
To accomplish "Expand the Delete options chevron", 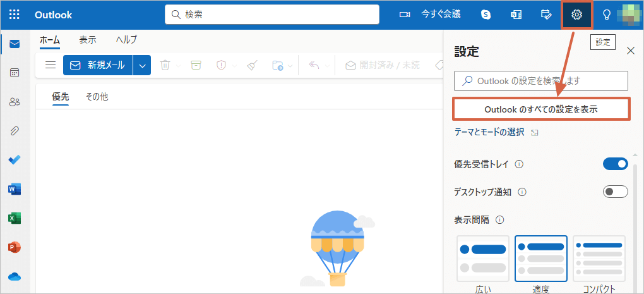I will click(178, 66).
